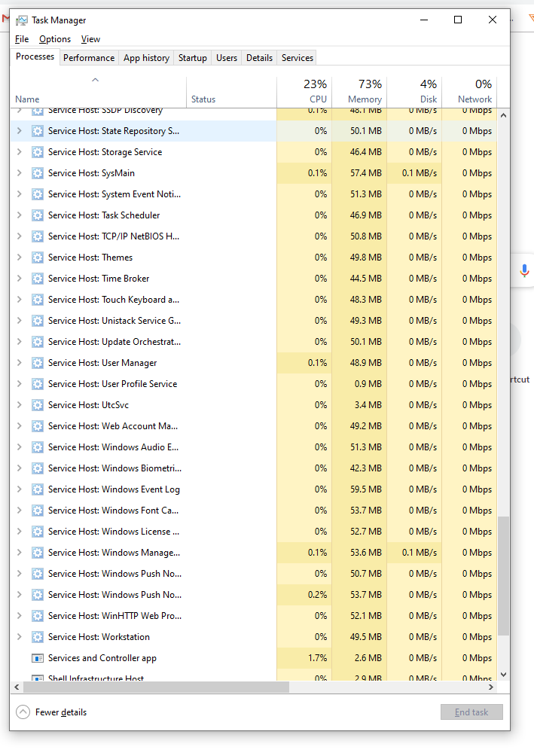Click the Status column header
Viewport: 534px width, 756px height.
tap(231, 92)
